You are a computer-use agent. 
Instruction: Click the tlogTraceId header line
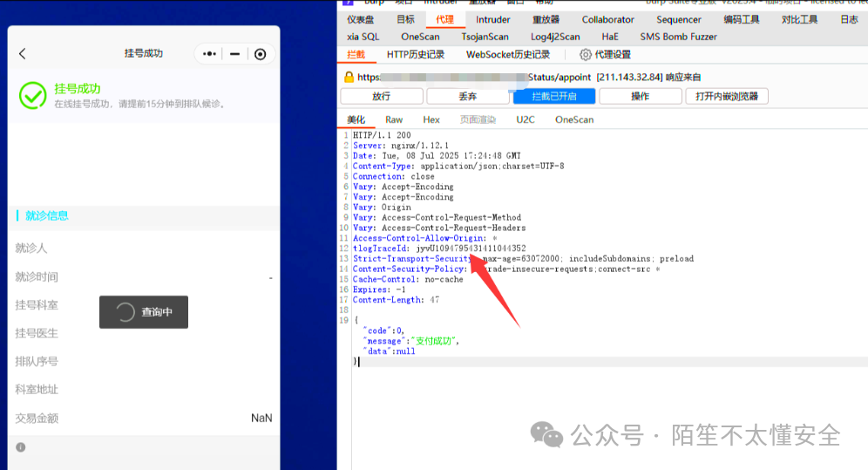click(x=439, y=249)
